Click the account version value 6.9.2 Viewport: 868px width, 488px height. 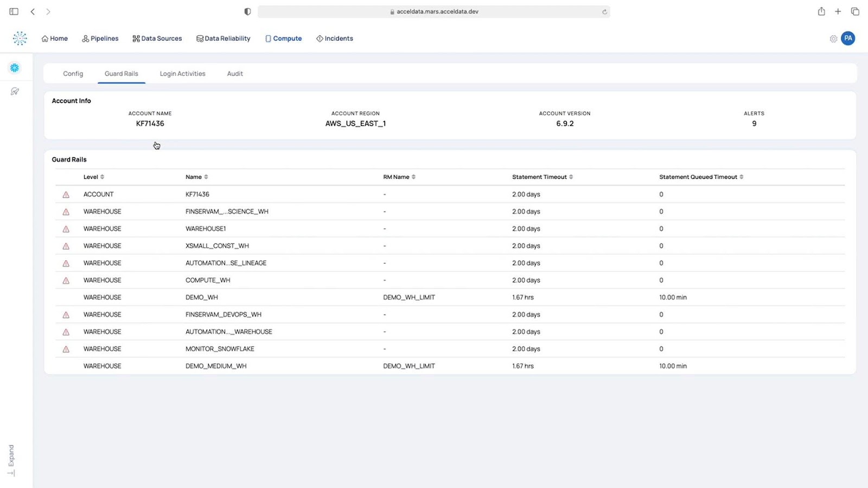(565, 124)
